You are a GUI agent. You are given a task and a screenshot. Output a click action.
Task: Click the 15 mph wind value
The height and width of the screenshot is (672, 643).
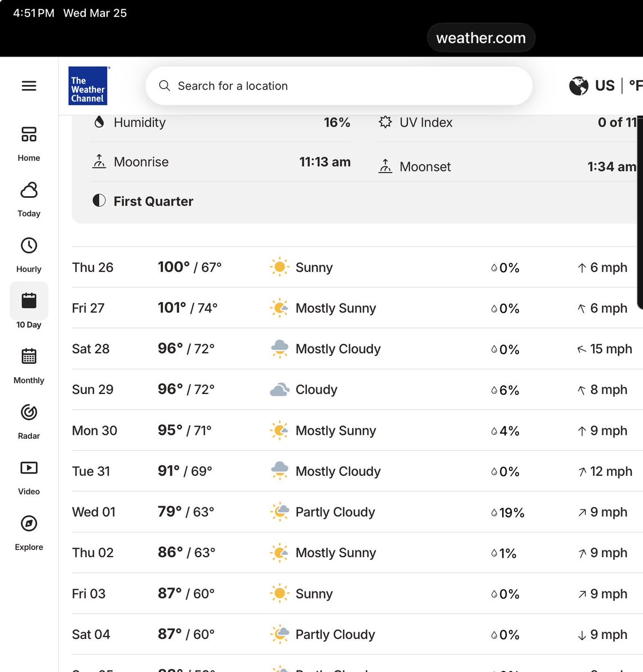click(x=611, y=349)
